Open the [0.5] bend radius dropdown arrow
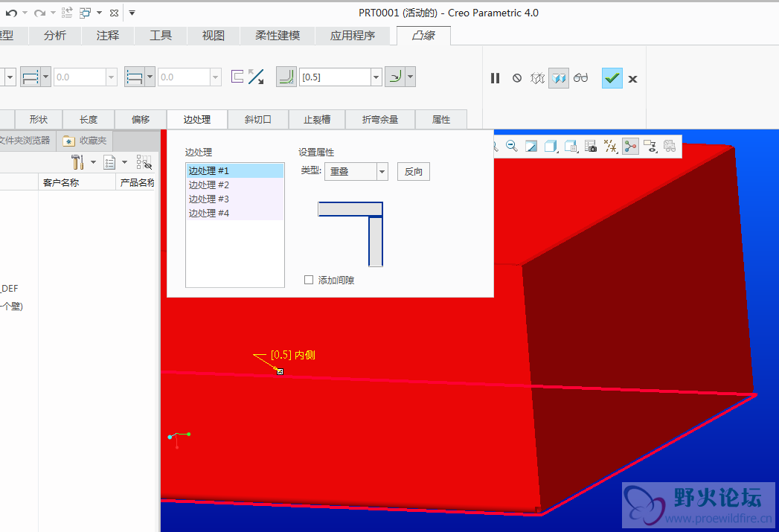This screenshot has width=779, height=532. point(376,77)
